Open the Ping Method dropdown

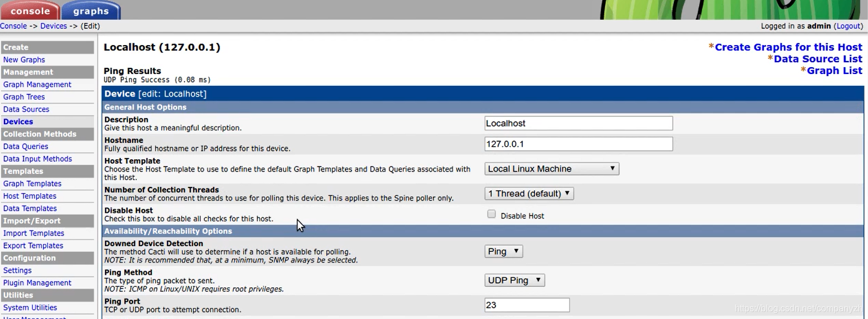514,280
